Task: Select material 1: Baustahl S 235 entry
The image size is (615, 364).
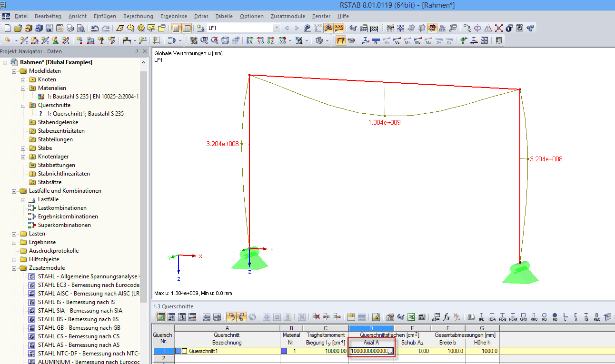Action: click(x=93, y=97)
